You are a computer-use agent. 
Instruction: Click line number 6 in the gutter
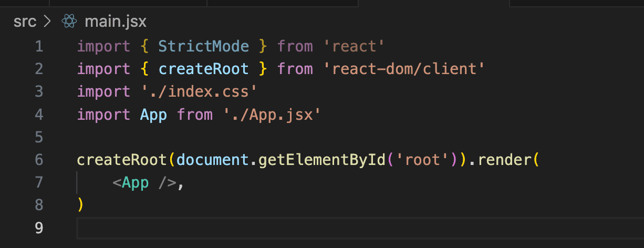coord(39,160)
